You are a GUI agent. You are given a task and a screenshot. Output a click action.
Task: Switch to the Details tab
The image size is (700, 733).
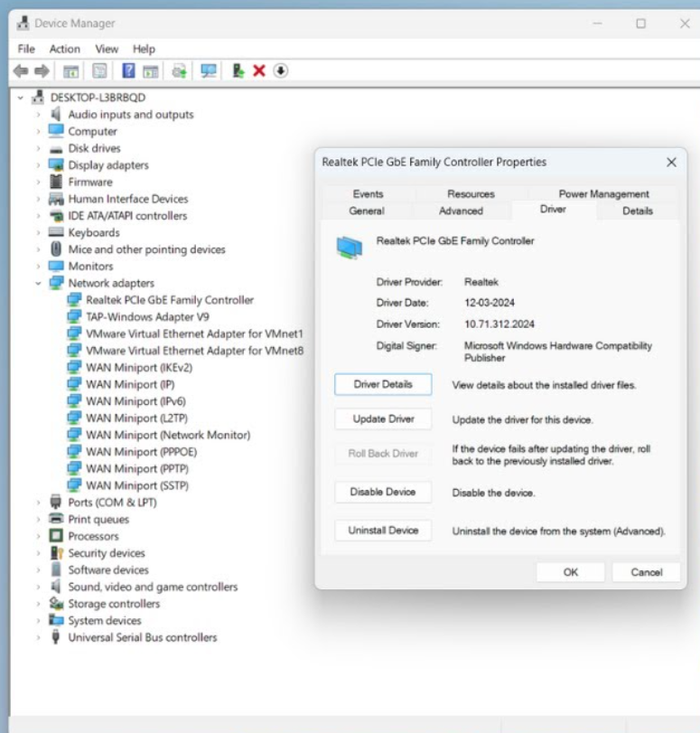coord(638,211)
